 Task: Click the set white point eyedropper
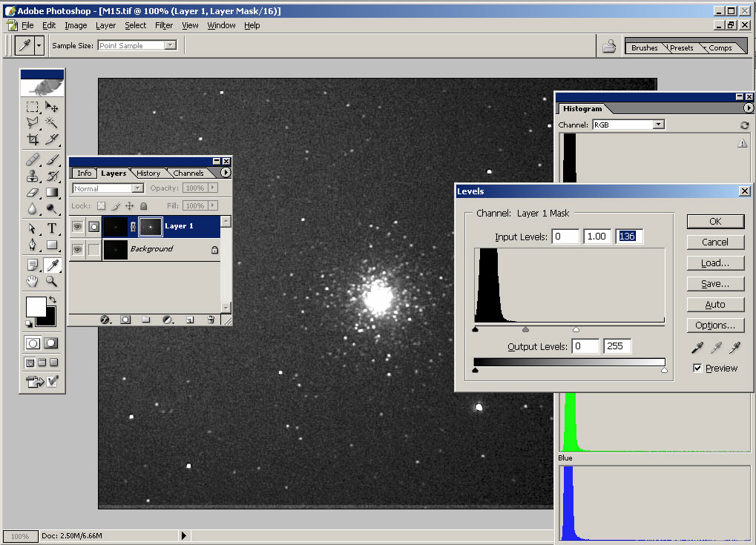point(734,347)
